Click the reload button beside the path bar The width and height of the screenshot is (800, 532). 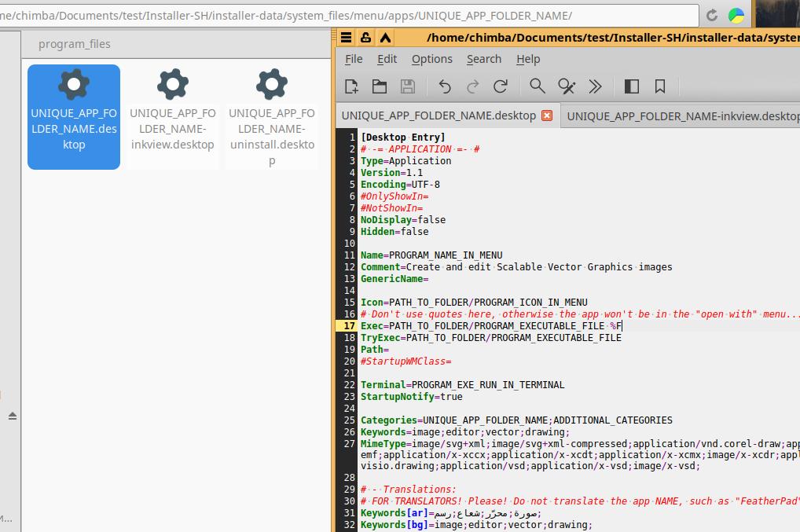point(712,16)
